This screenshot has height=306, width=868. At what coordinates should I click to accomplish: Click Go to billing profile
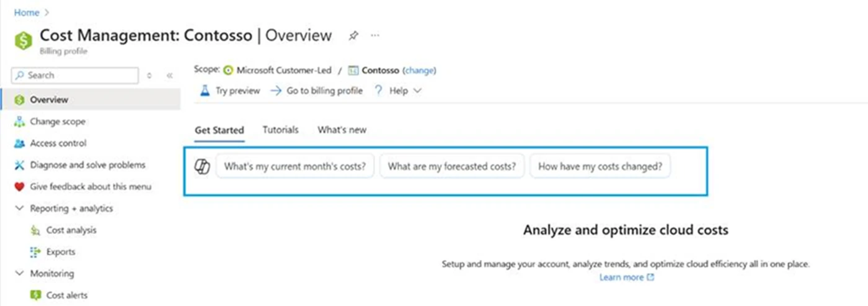click(x=324, y=91)
